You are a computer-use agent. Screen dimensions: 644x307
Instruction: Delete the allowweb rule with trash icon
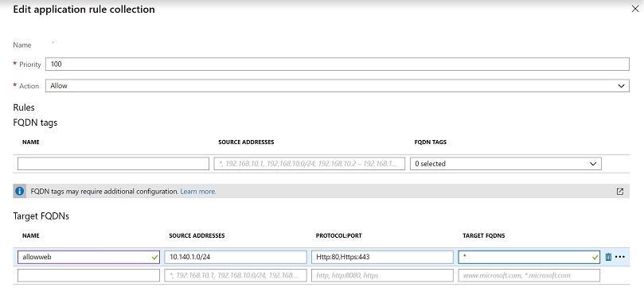608,258
